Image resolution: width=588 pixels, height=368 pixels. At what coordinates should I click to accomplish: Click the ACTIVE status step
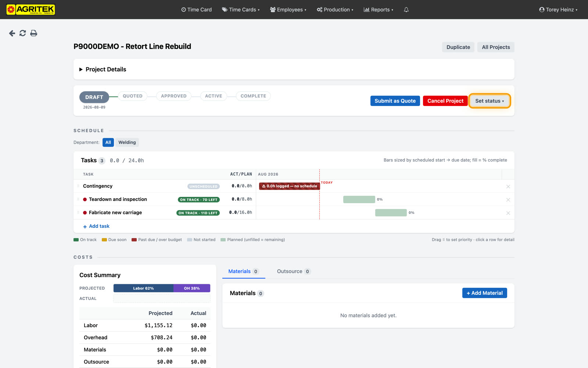point(214,96)
